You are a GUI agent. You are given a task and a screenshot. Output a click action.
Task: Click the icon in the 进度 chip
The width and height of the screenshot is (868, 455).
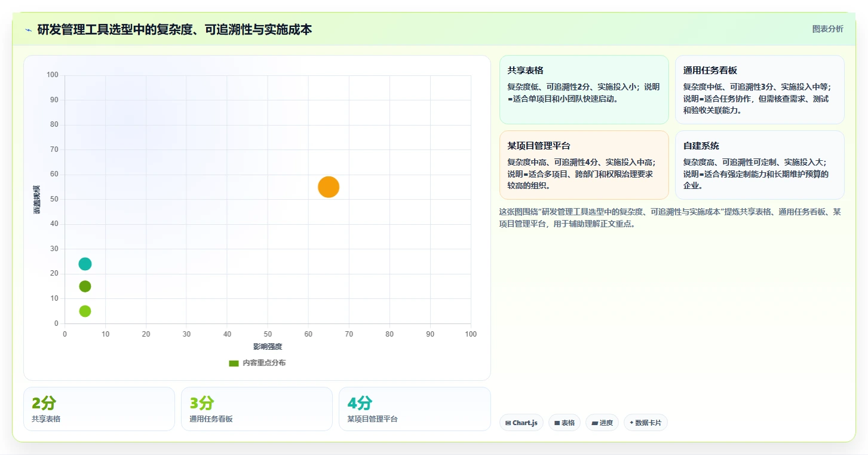point(594,423)
